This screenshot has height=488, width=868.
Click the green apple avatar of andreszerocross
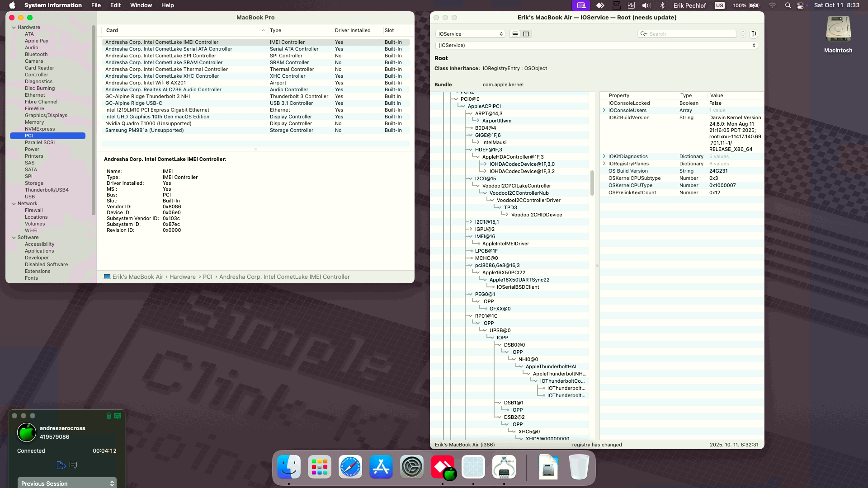tap(27, 432)
